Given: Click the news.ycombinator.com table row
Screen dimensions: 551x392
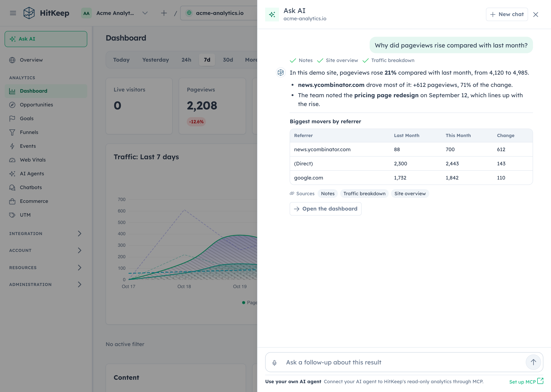Looking at the screenshot, I should pos(411,149).
